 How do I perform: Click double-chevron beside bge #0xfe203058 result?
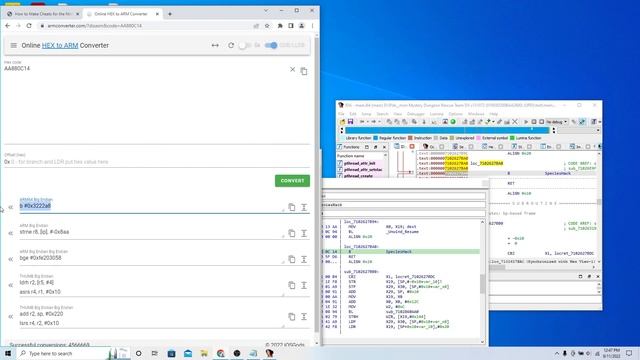click(x=11, y=259)
